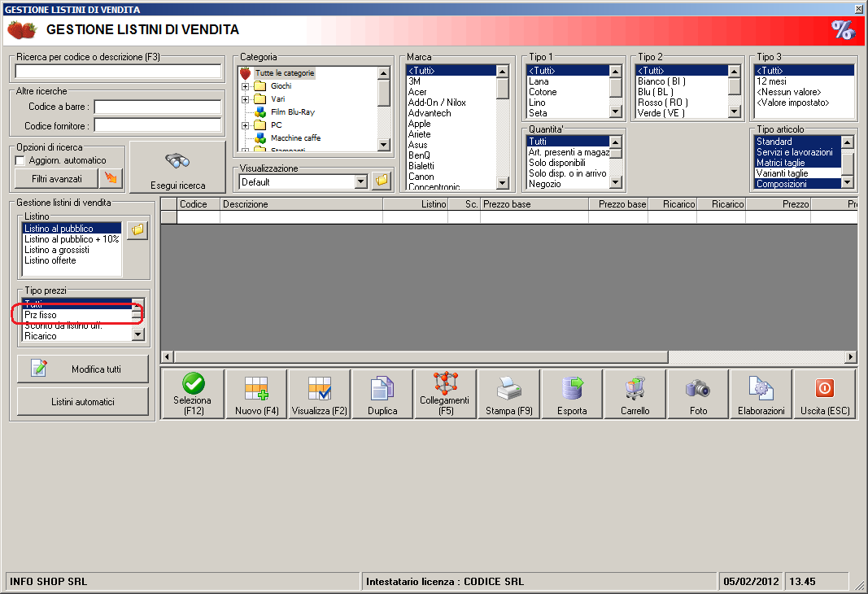Image resolution: width=868 pixels, height=594 pixels.
Task: Click the Listino column header
Action: click(415, 204)
